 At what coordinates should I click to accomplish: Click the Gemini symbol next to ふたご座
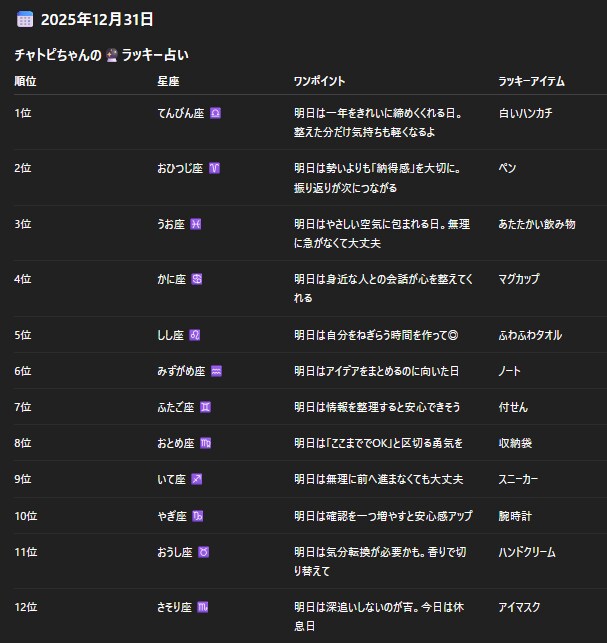[205, 407]
